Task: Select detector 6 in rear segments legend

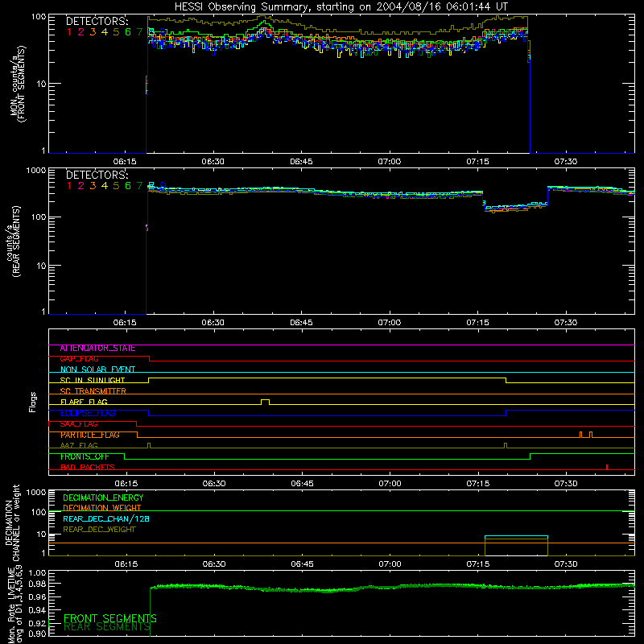Action: click(x=128, y=186)
